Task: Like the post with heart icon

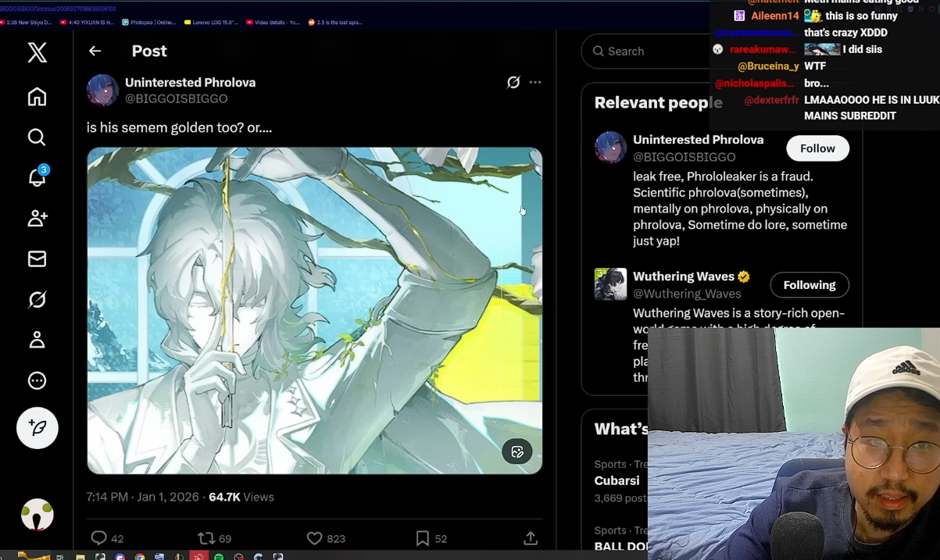Action: click(x=314, y=538)
